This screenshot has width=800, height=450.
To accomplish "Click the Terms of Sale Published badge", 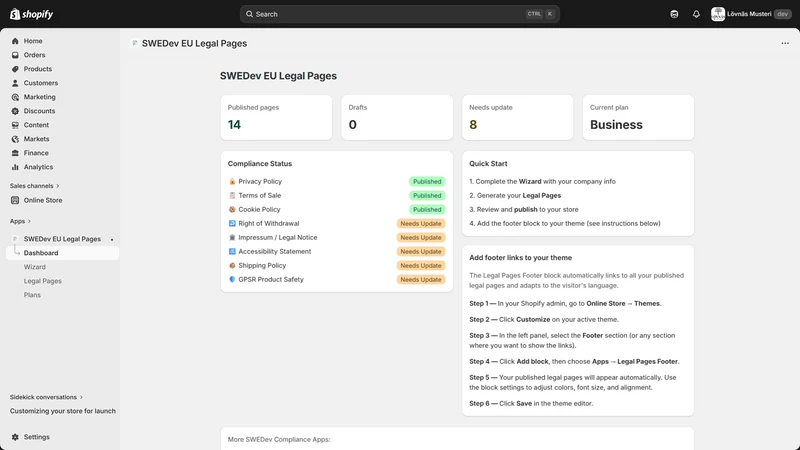I will tap(427, 195).
